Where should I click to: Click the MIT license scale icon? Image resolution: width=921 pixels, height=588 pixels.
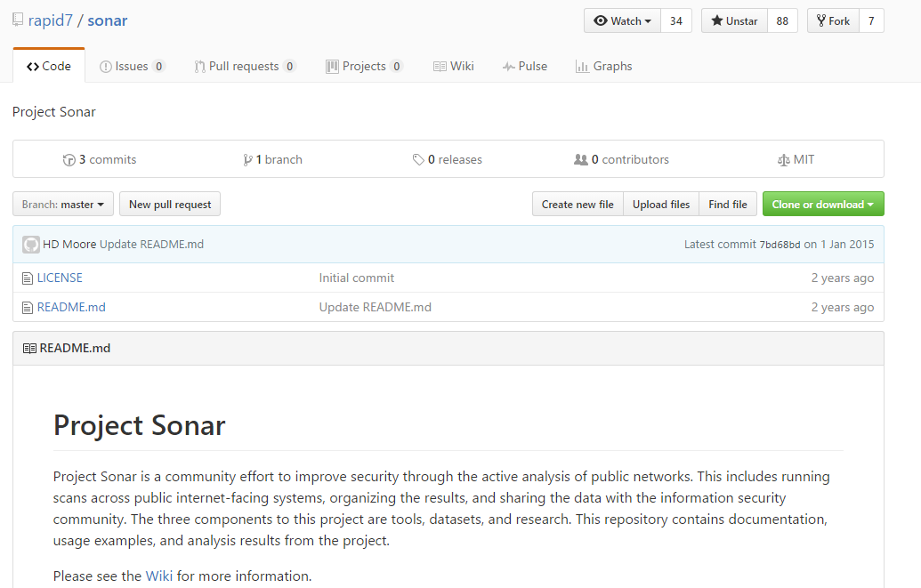[x=783, y=160]
